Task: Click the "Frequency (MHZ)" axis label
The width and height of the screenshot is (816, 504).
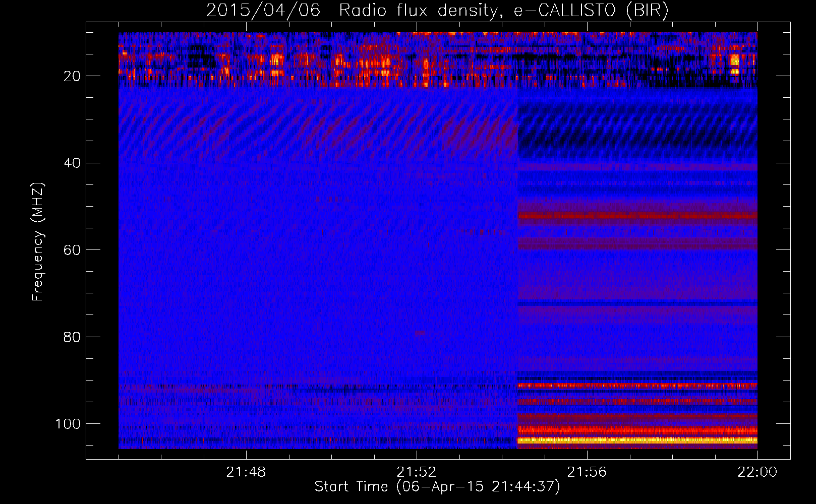Action: click(38, 241)
